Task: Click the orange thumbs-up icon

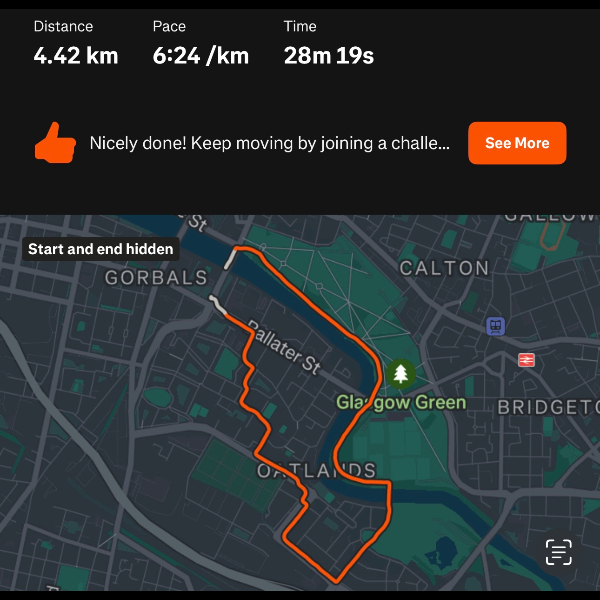Action: (55, 143)
